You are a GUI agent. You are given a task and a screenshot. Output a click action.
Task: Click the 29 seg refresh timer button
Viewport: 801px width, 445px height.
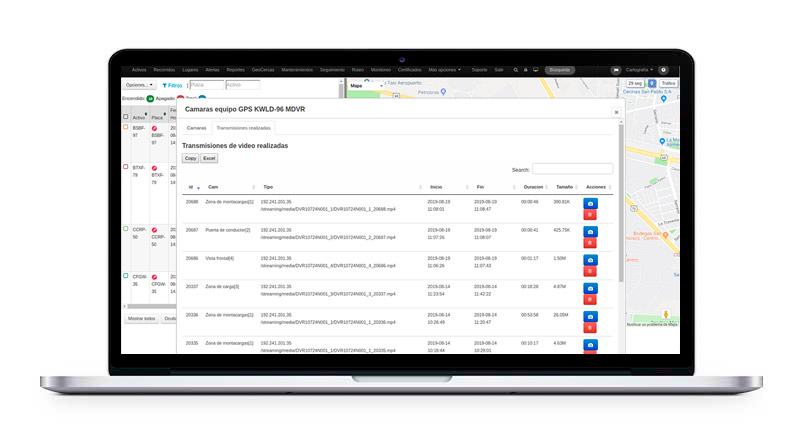click(635, 83)
